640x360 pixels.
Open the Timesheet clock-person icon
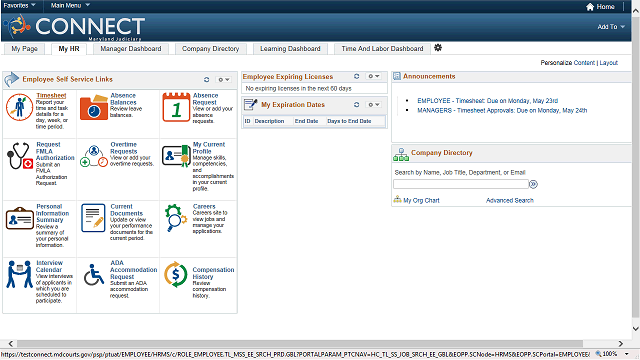pos(19,107)
